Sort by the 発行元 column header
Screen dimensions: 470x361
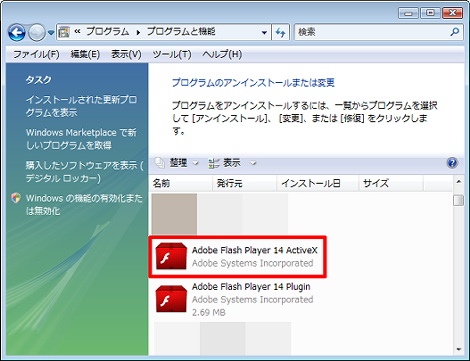pos(245,183)
